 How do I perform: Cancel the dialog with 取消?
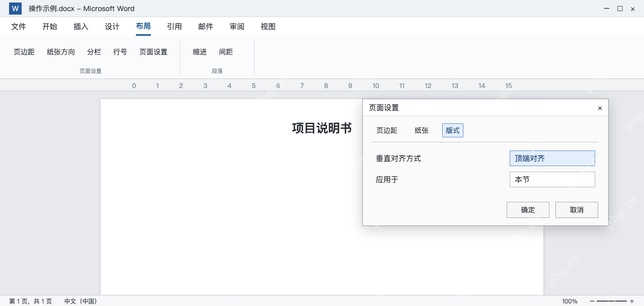577,210
